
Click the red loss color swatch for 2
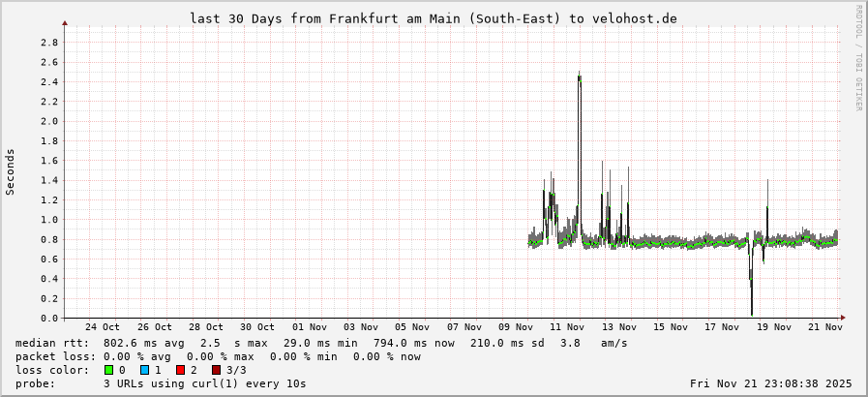tap(180, 370)
